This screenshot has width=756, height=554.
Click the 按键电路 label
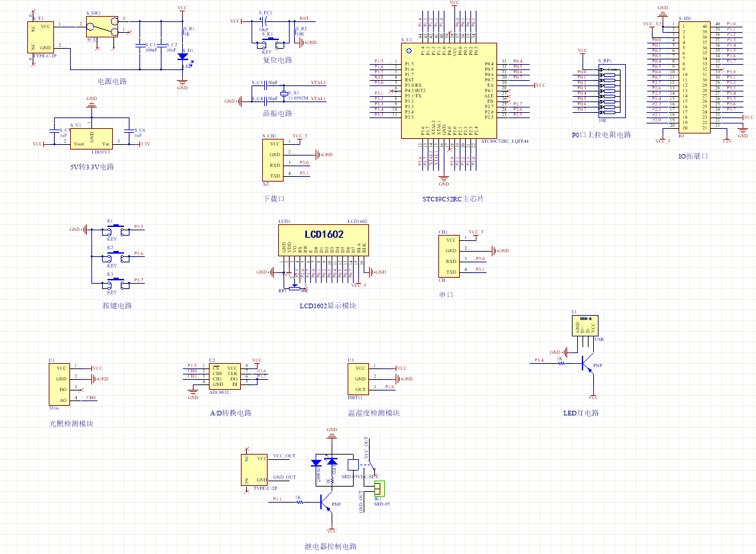coord(117,306)
